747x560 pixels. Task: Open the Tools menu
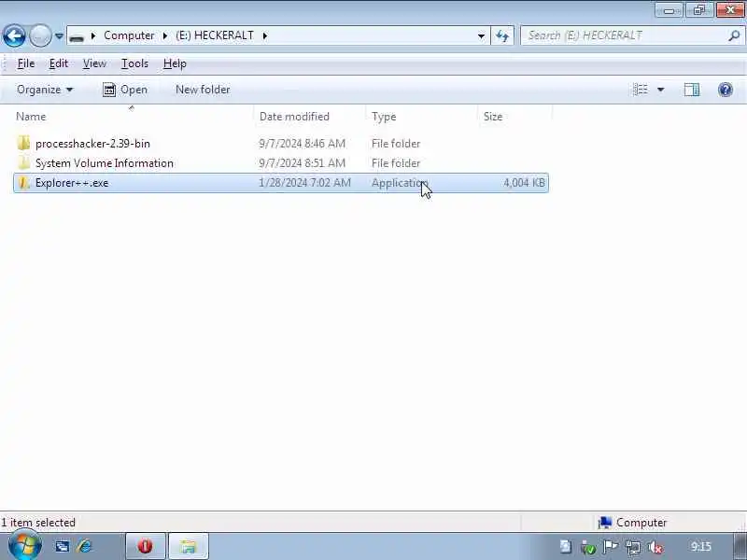(x=134, y=63)
